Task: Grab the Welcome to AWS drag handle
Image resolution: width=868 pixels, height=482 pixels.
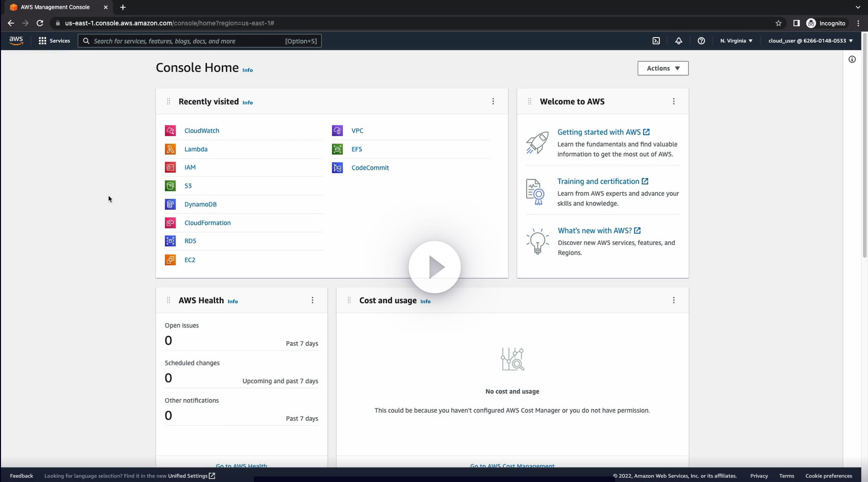Action: click(x=530, y=101)
